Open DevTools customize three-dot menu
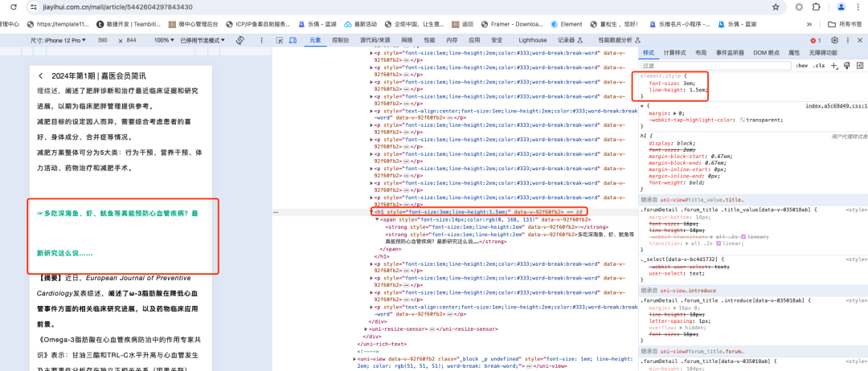The image size is (868, 371). click(x=848, y=40)
